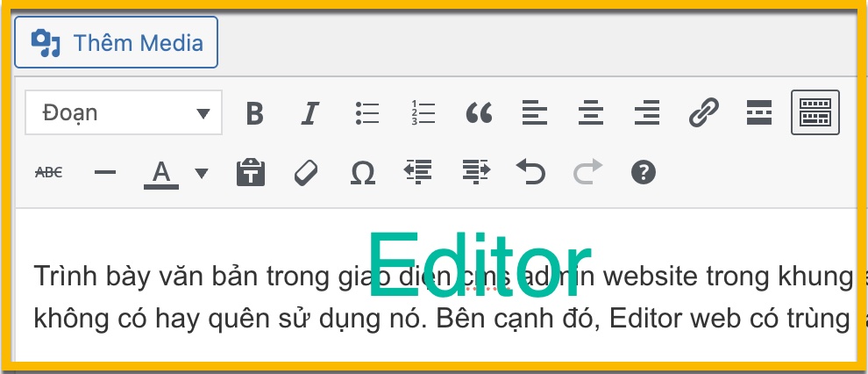This screenshot has width=868, height=374.
Task: Toggle bold formatting
Action: pyautogui.click(x=254, y=113)
